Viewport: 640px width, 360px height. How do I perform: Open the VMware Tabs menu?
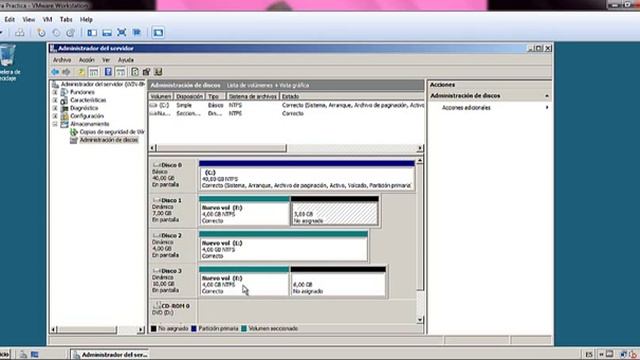(x=66, y=20)
